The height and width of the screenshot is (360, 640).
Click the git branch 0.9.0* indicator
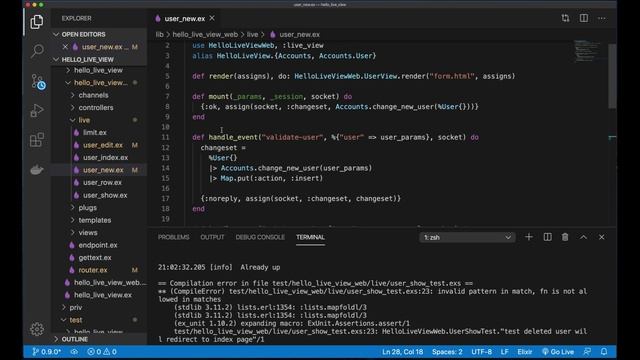[47, 352]
